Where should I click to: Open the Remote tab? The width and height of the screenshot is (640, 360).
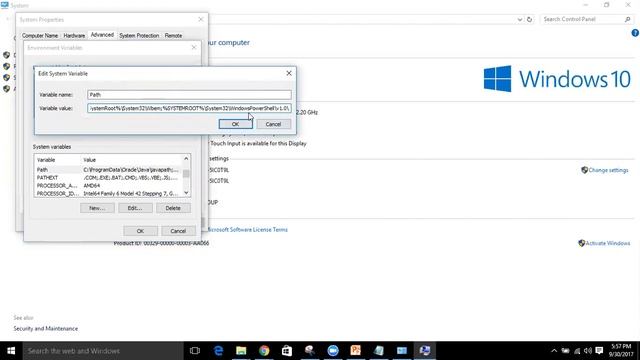pyautogui.click(x=173, y=36)
